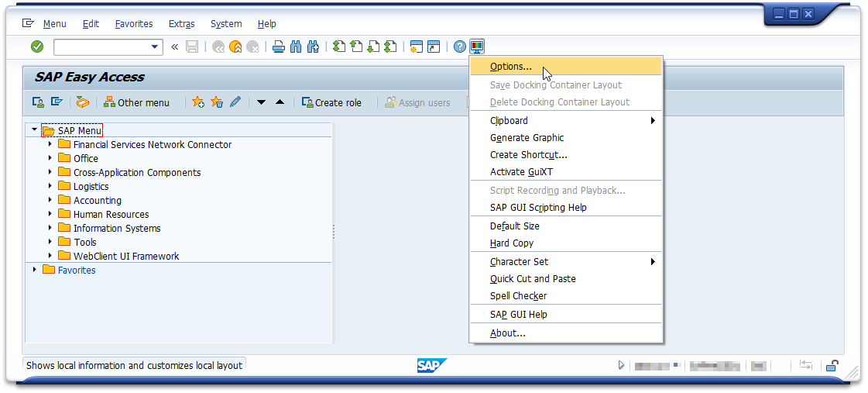This screenshot has width=868, height=393.
Task: Open SAP GUI Help entry
Action: (566, 314)
